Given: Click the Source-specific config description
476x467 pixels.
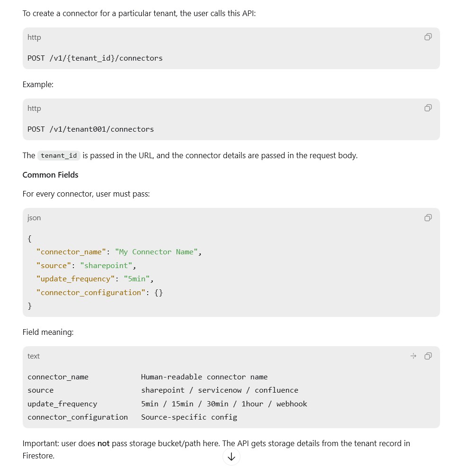Looking at the screenshot, I should point(189,417).
